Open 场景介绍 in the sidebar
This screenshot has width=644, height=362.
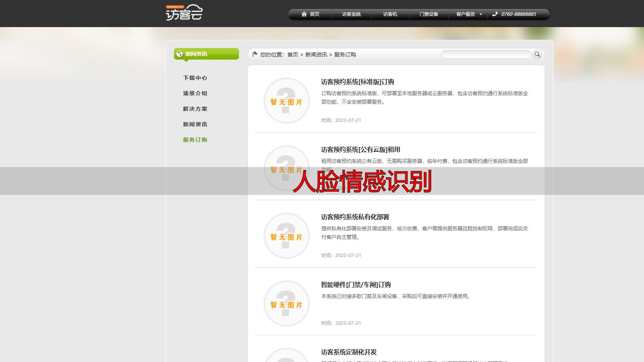coord(195,93)
